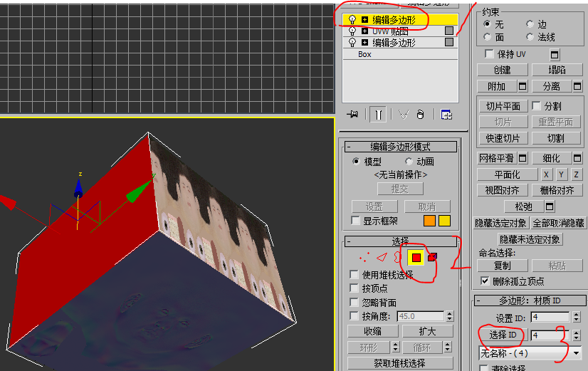Select Vertex sub-object level icon

(364, 257)
